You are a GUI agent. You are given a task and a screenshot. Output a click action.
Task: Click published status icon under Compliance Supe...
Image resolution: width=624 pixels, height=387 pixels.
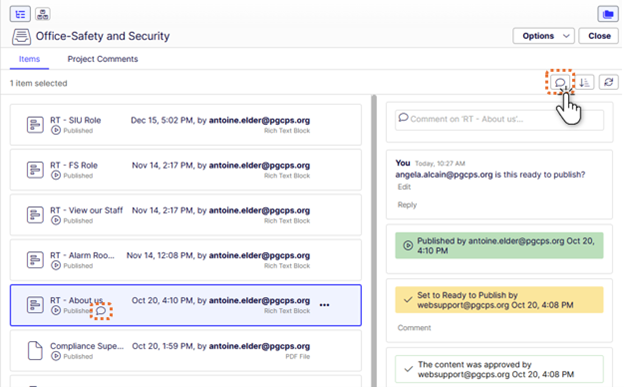(56, 356)
